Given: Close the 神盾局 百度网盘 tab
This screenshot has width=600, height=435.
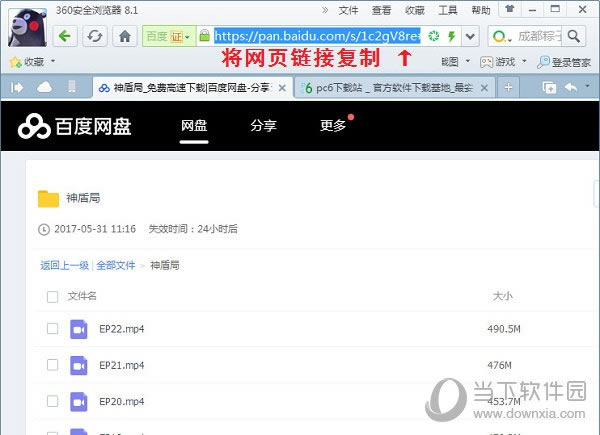Looking at the screenshot, I should tap(282, 88).
